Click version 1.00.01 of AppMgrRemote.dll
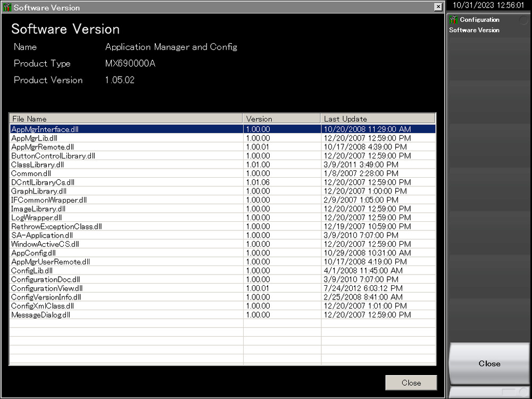 coord(258,147)
